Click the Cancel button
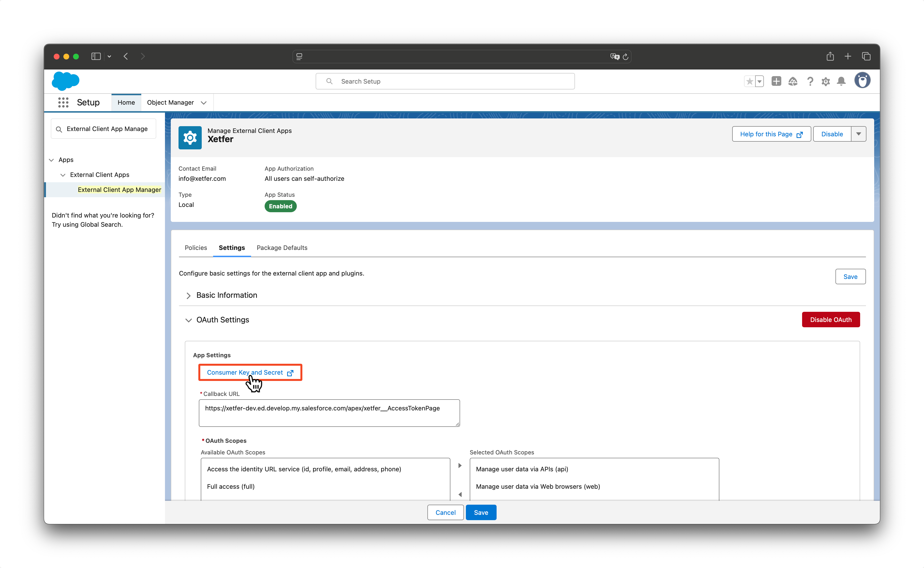This screenshot has width=924, height=568. (446, 512)
